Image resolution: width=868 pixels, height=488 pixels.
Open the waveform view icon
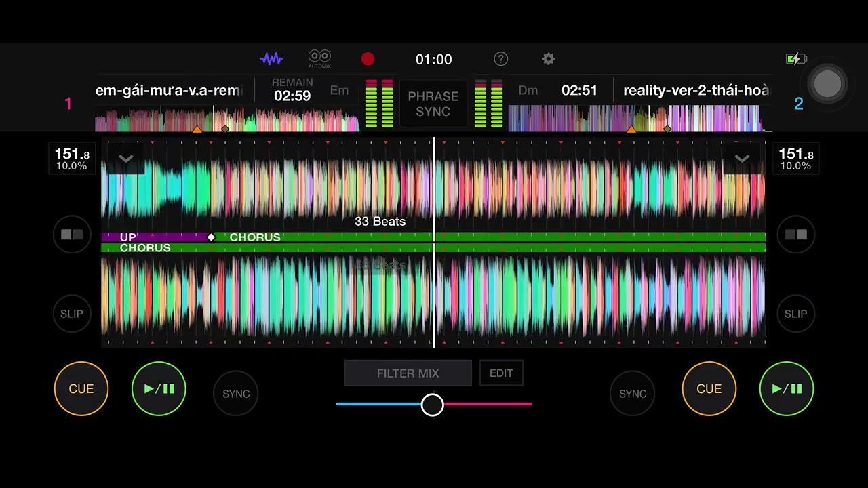point(271,59)
